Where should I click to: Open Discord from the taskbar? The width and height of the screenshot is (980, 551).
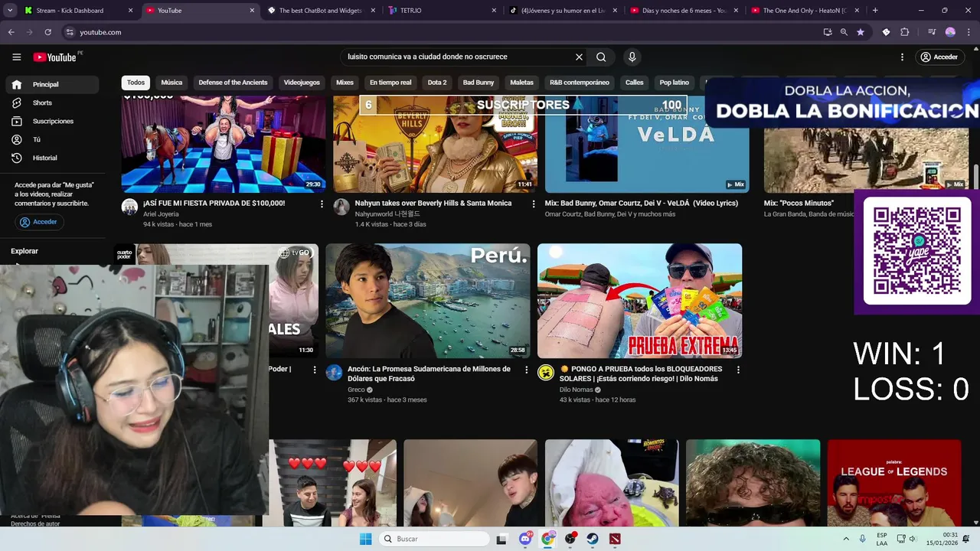[x=525, y=539]
